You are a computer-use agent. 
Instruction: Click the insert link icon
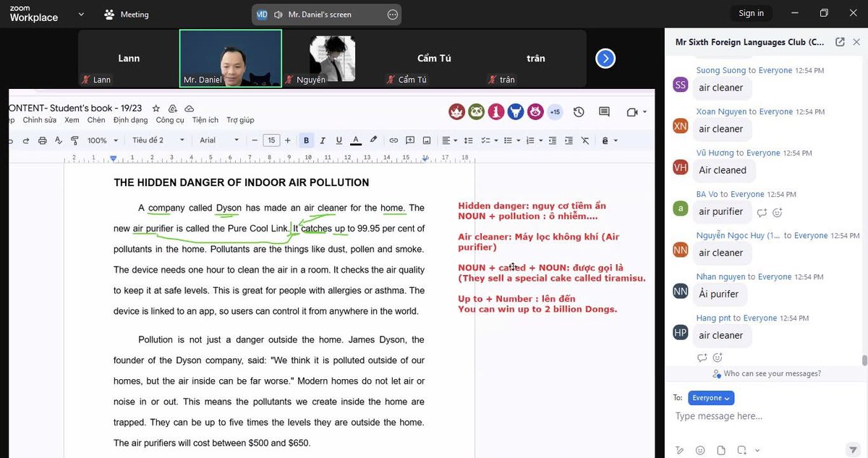click(x=393, y=140)
